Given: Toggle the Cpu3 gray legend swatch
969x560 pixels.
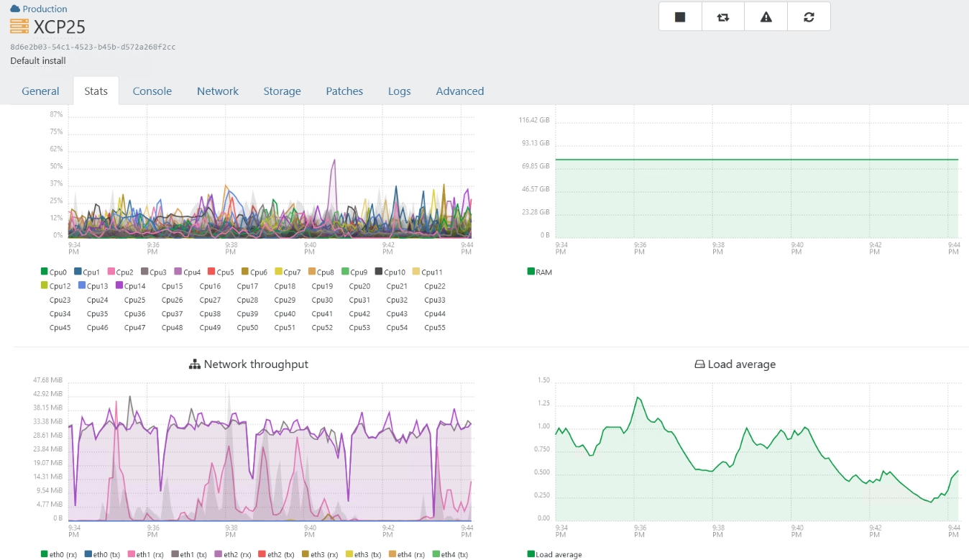Looking at the screenshot, I should pos(144,272).
